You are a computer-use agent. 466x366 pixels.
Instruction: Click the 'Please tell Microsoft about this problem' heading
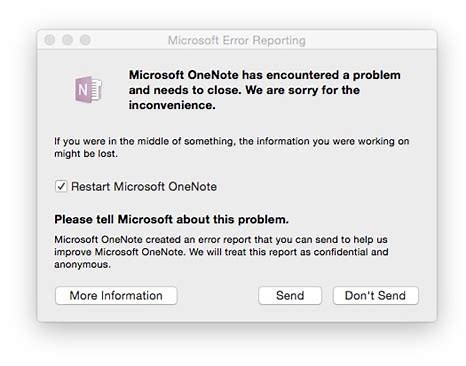pos(171,220)
